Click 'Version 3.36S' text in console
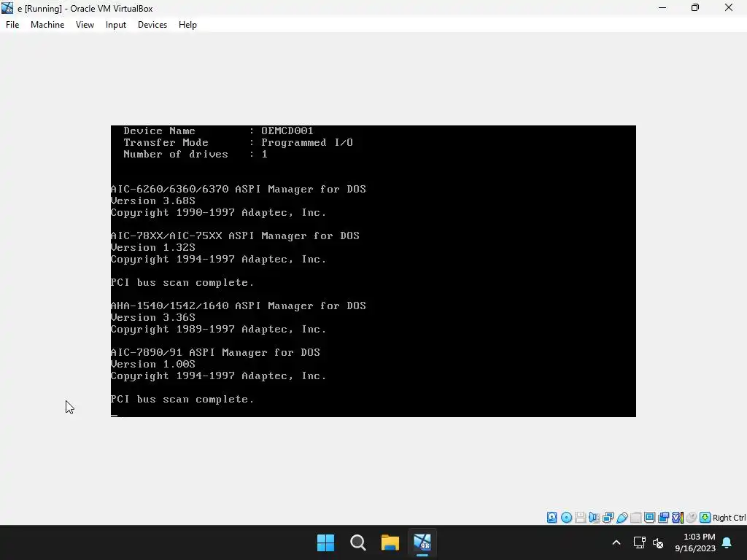 153,317
